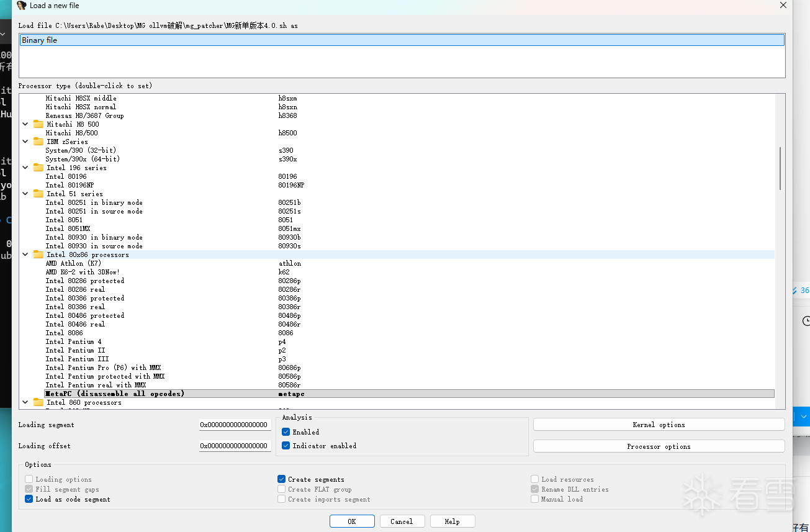Image resolution: width=810 pixels, height=532 pixels.
Task: Open the Help button
Action: [452, 521]
